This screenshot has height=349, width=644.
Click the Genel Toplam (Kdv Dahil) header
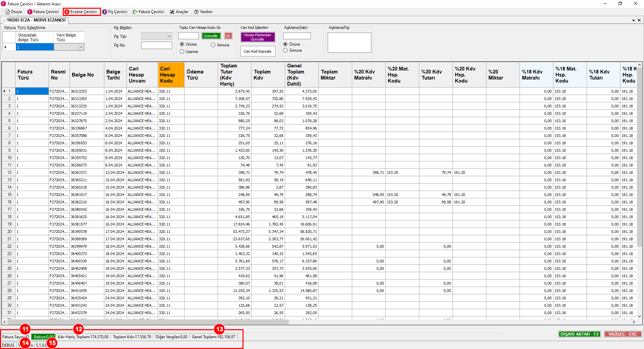(302, 75)
